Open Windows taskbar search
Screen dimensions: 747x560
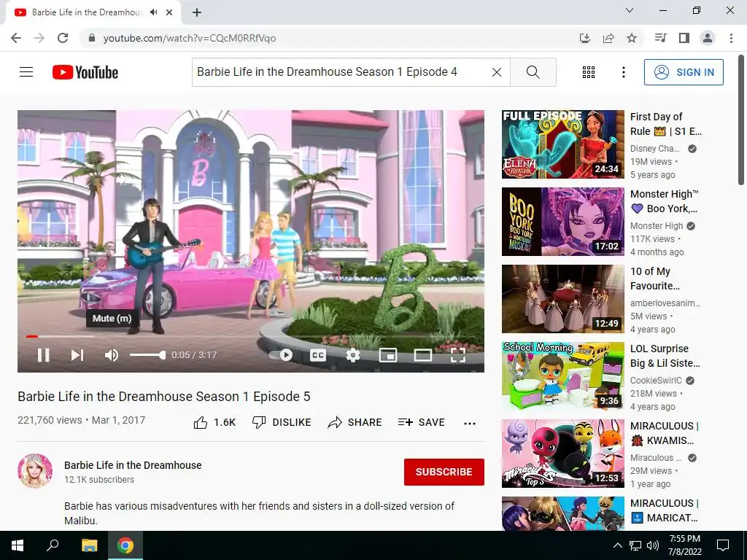53,545
